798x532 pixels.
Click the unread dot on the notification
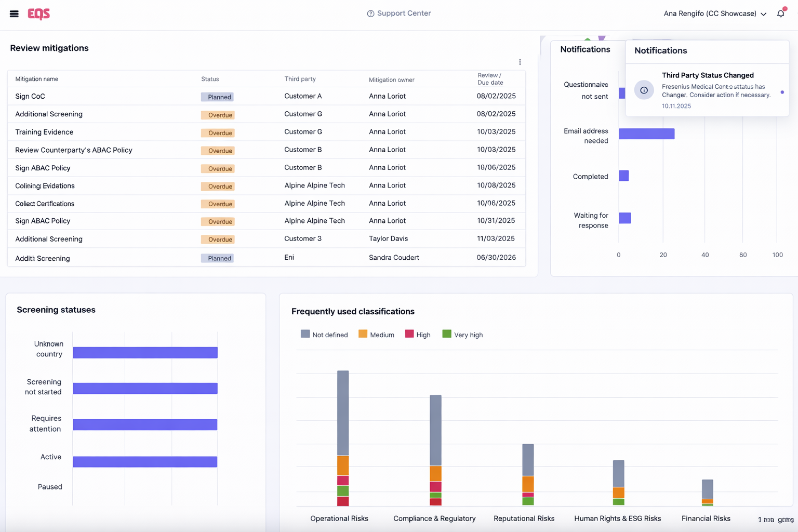[782, 92]
